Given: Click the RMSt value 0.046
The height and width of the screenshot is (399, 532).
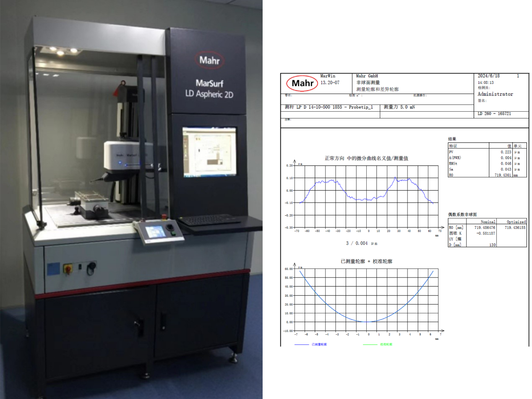Looking at the screenshot, I should [506, 163].
